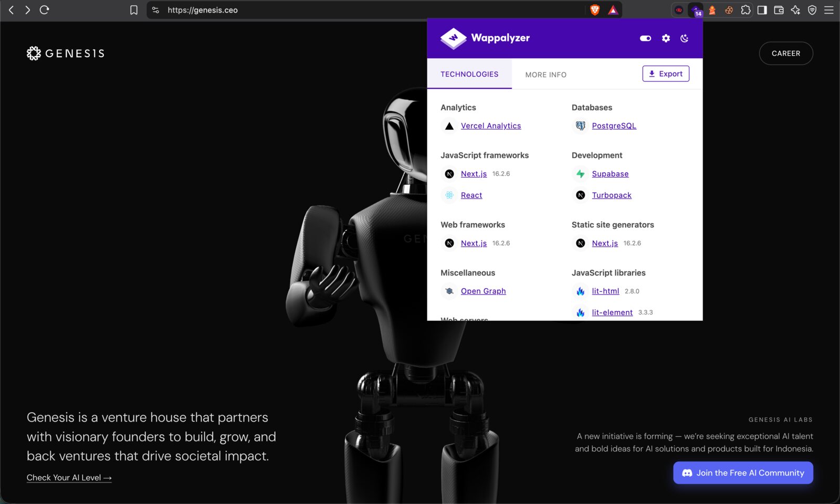Go back with the browser back arrow
Viewport: 840px width, 504px height.
(11, 10)
